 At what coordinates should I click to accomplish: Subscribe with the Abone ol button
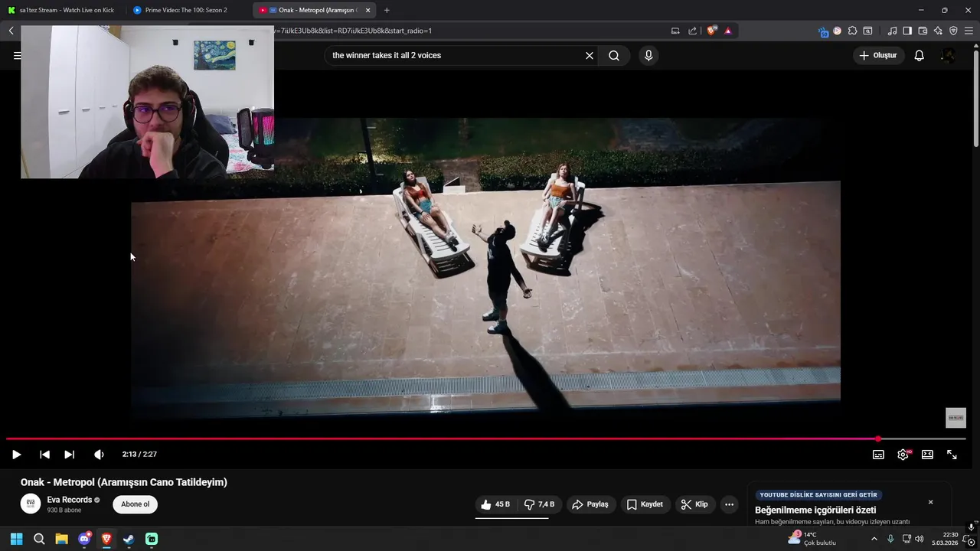tap(135, 504)
